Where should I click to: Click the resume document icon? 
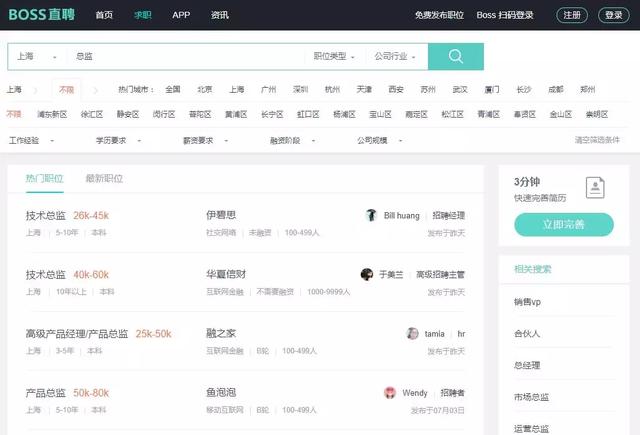pos(595,188)
